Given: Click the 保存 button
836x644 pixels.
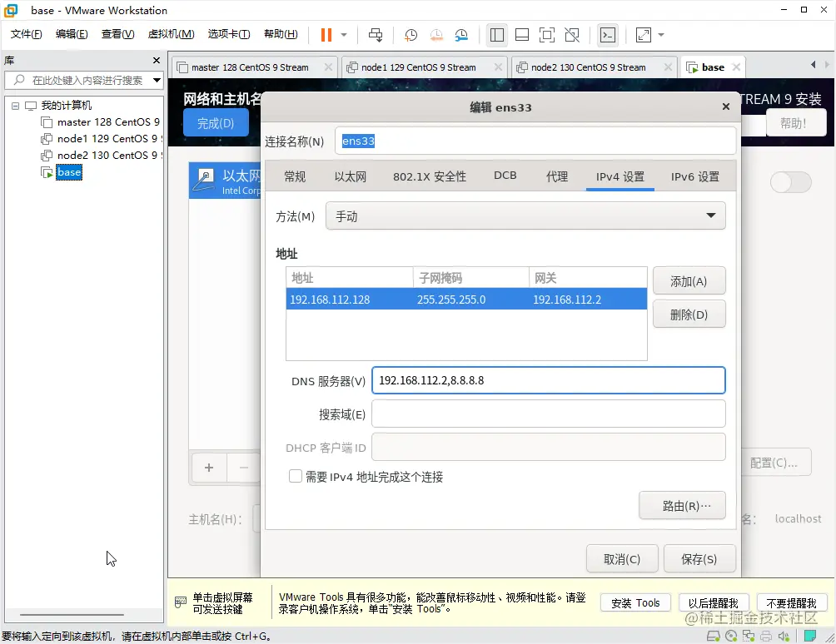Looking at the screenshot, I should point(699,558).
